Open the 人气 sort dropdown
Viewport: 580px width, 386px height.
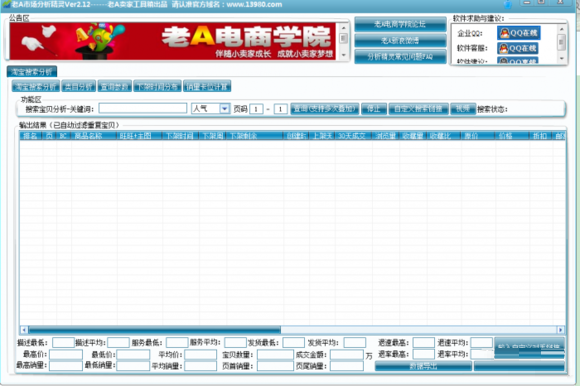pos(224,108)
